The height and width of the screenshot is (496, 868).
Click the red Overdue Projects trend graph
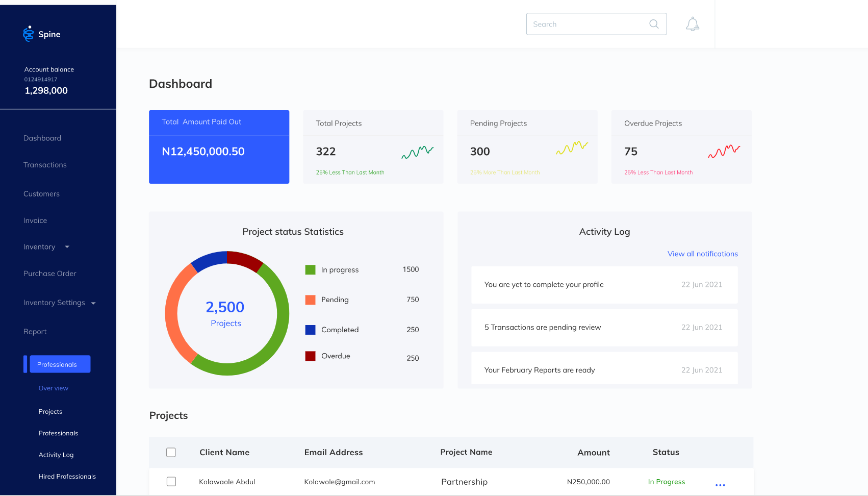pos(724,152)
